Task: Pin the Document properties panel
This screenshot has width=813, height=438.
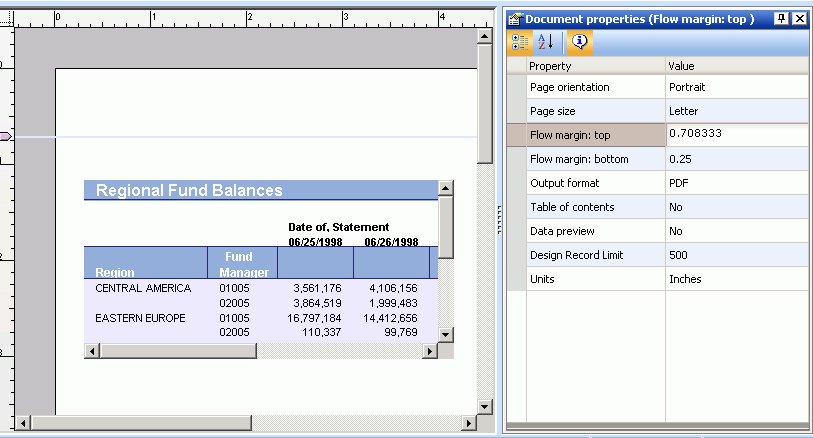Action: point(782,19)
